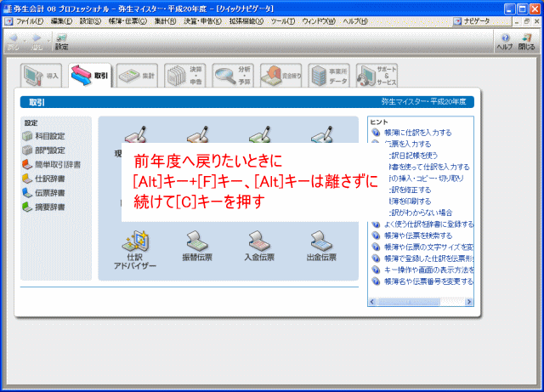Switch to the 資金繰り tab
544x392 pixels.
click(281, 76)
